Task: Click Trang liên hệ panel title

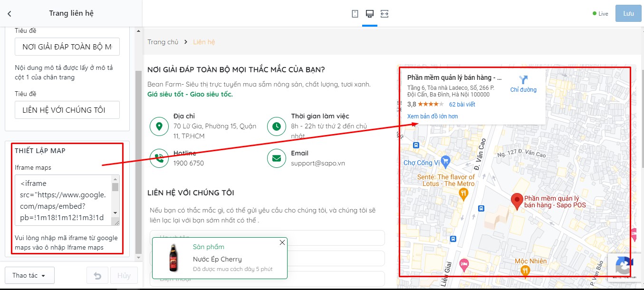Action: (71, 13)
